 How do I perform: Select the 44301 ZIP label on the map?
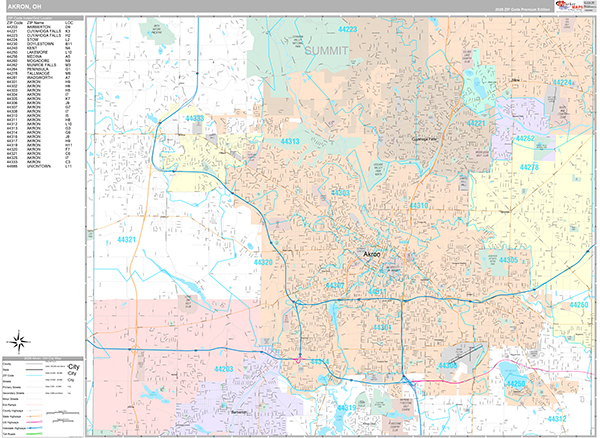pos(382,328)
